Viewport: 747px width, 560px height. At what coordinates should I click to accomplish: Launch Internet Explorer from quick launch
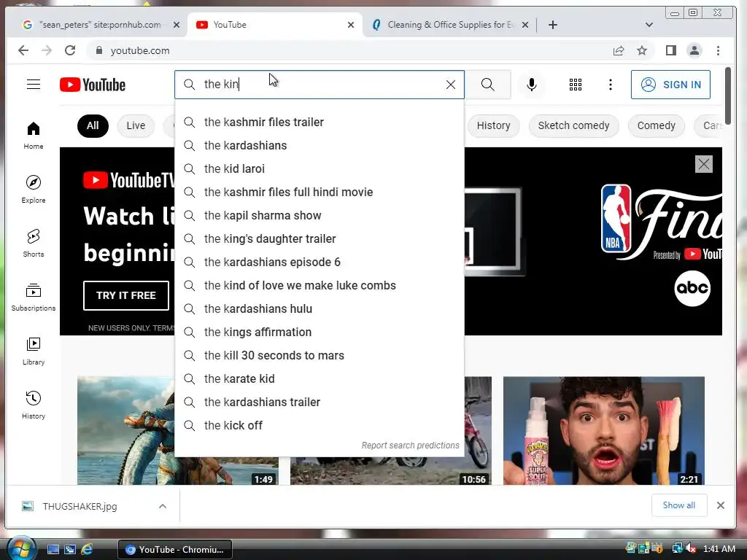pyautogui.click(x=88, y=550)
